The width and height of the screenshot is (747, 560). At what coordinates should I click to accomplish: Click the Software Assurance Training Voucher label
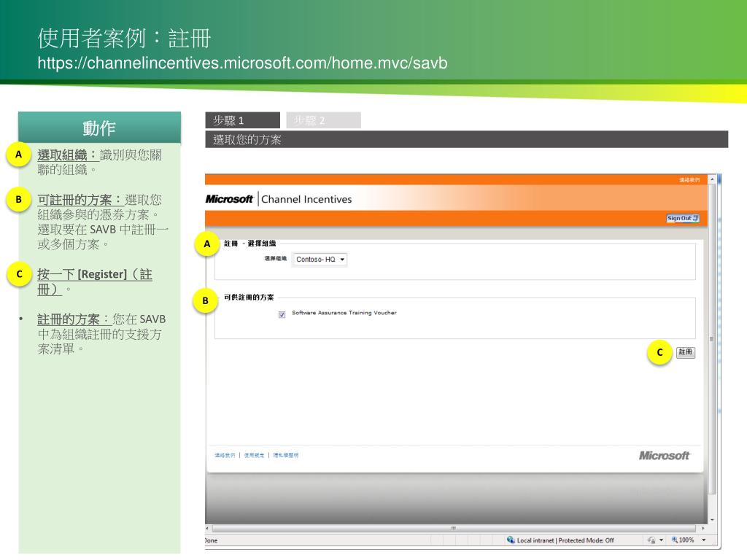[344, 313]
